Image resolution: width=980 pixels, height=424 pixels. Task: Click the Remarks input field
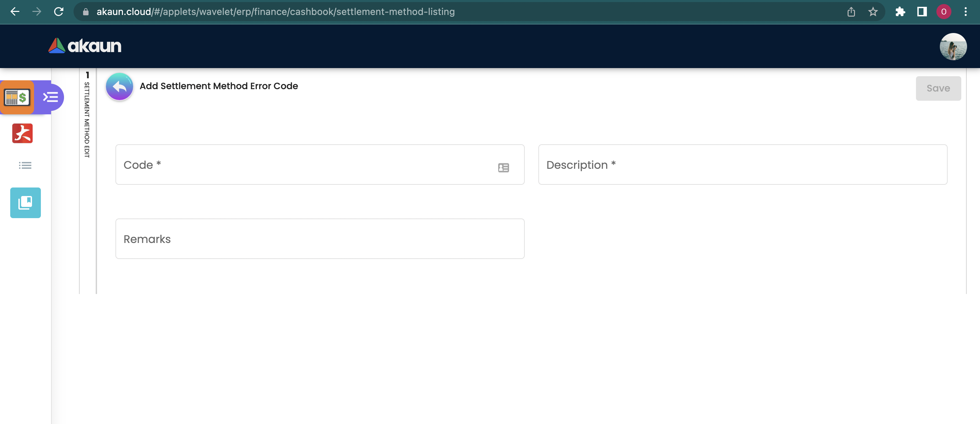pos(319,239)
